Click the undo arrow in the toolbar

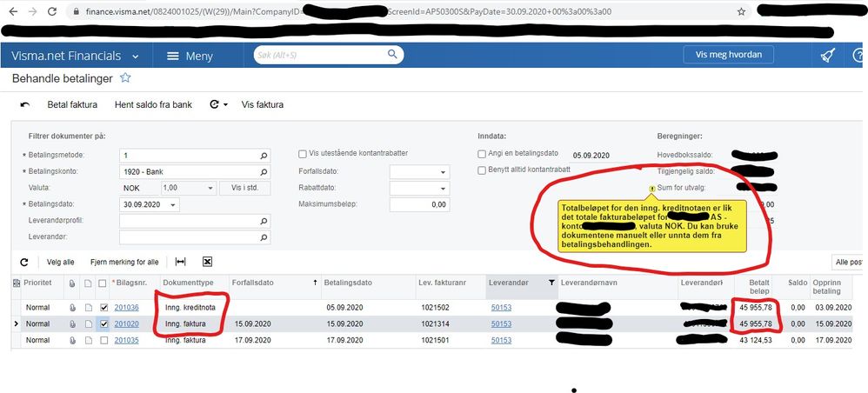point(25,104)
